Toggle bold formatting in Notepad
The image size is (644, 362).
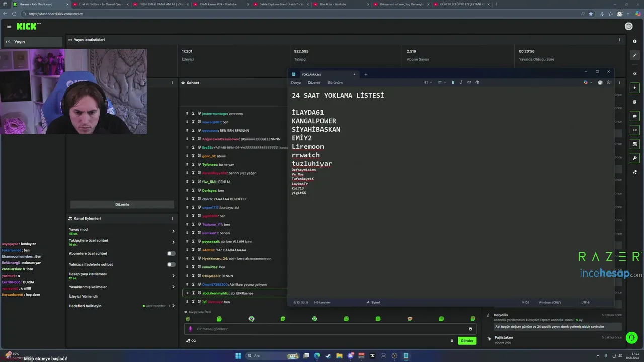click(453, 82)
